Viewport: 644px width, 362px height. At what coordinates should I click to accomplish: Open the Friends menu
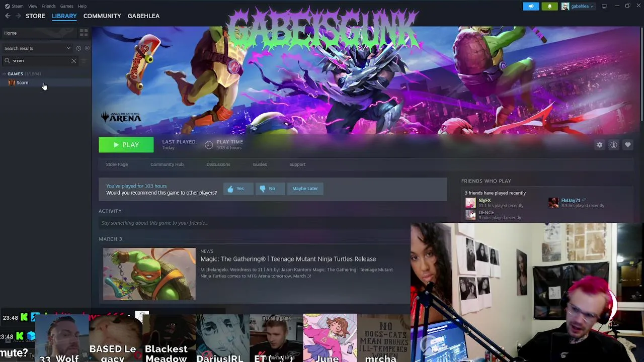click(x=49, y=6)
